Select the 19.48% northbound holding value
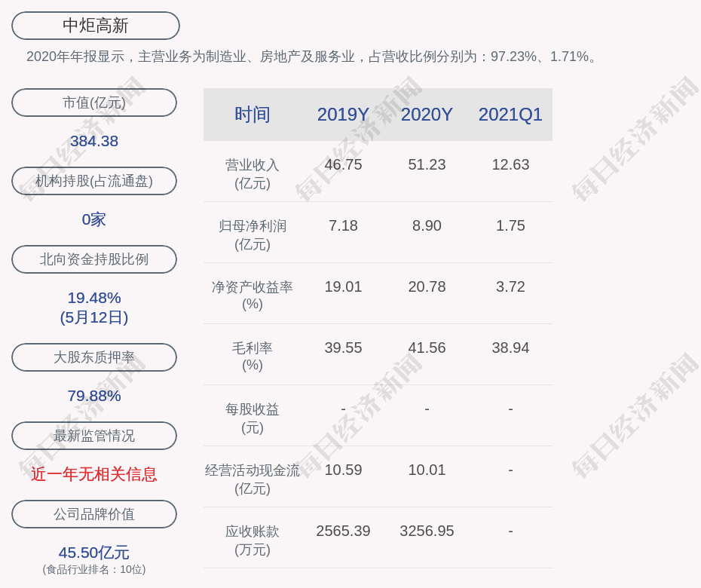 pos(94,298)
